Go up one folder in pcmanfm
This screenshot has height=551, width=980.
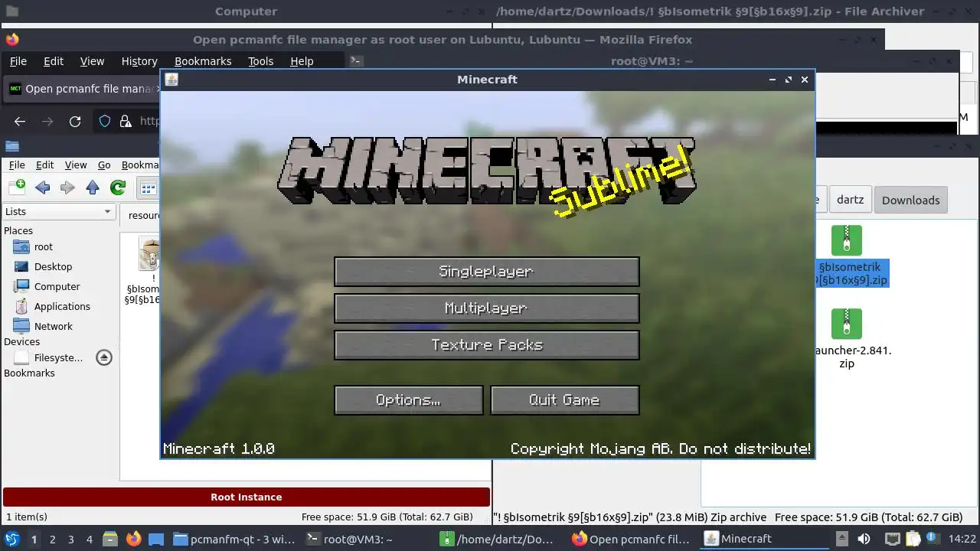click(93, 187)
